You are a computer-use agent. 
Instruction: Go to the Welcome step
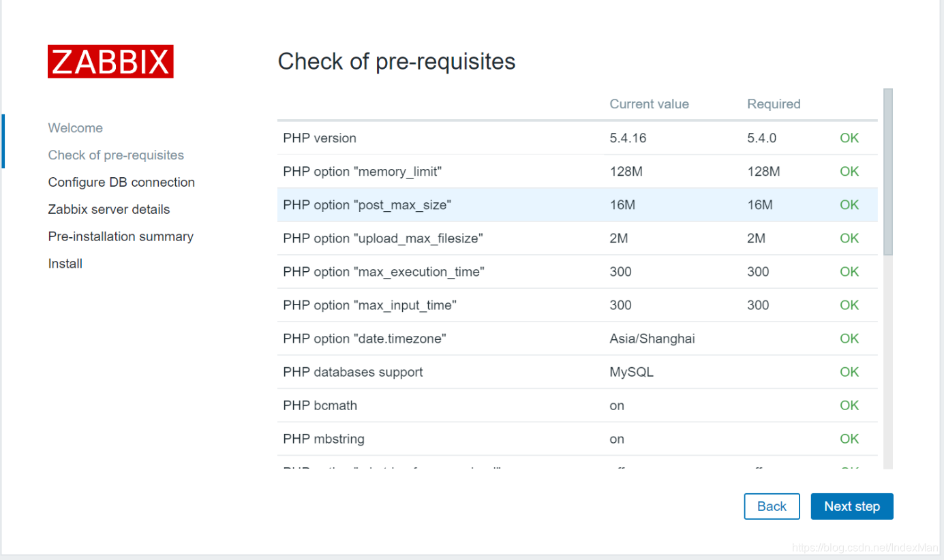[75, 128]
